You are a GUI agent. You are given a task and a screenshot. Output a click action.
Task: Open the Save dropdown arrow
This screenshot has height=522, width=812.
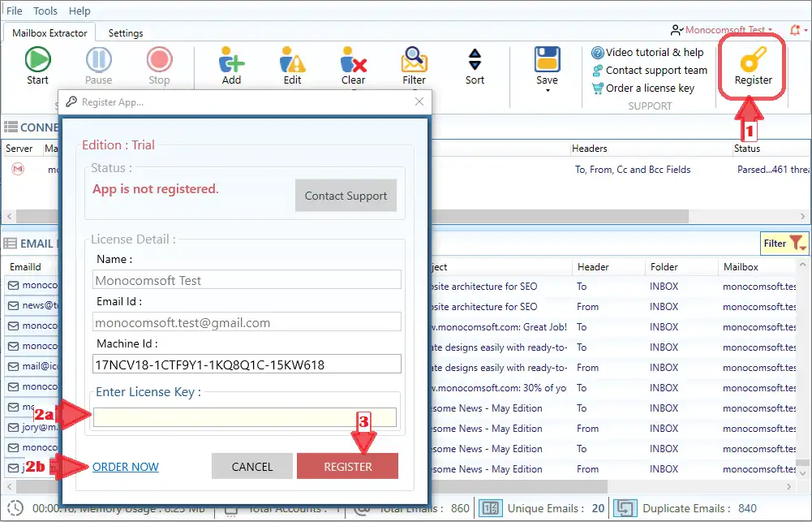(x=548, y=91)
